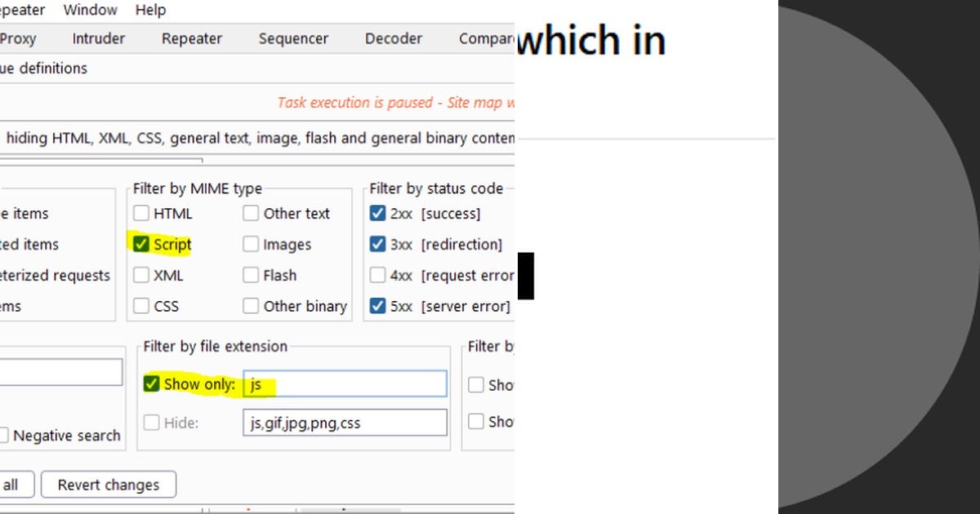
Task: Disable the 5xx server error filter
Action: coord(377,306)
